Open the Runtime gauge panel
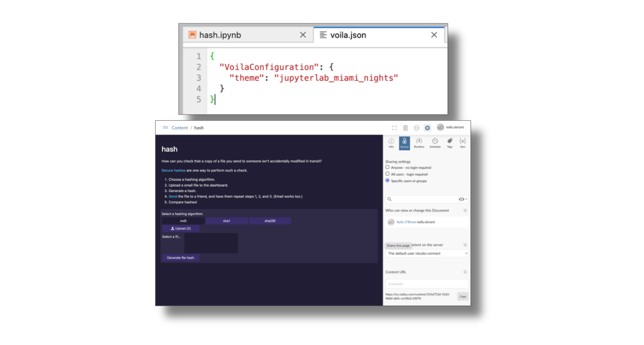The image size is (644, 345). tap(419, 143)
